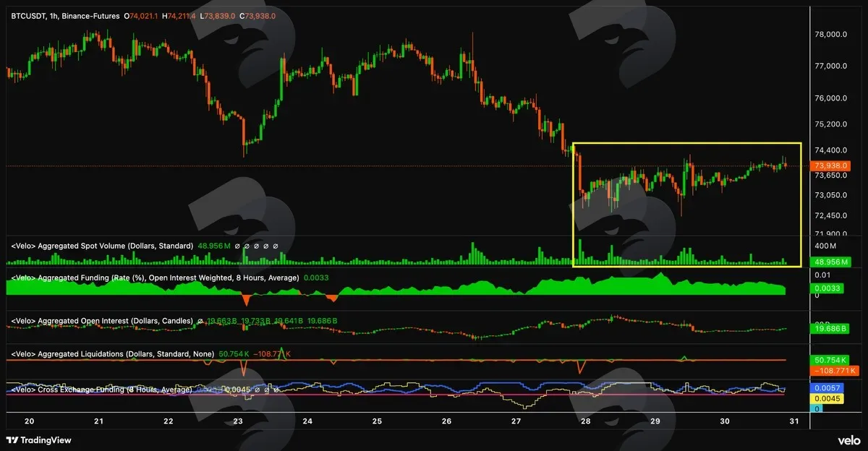Click the green 48.956M label on the scale

[x=831, y=262]
